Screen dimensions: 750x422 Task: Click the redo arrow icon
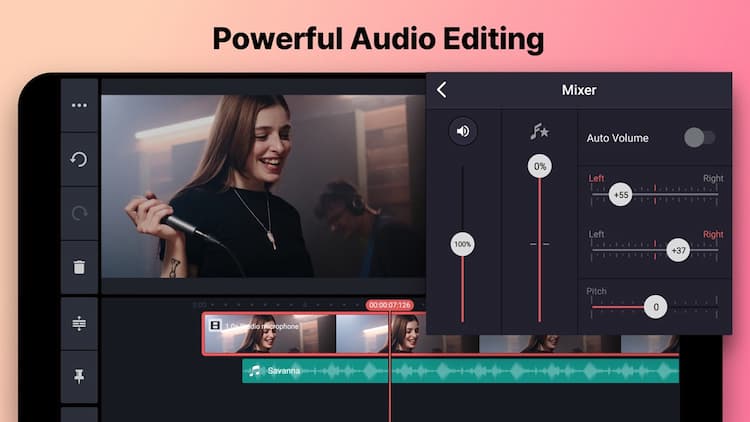(x=79, y=213)
